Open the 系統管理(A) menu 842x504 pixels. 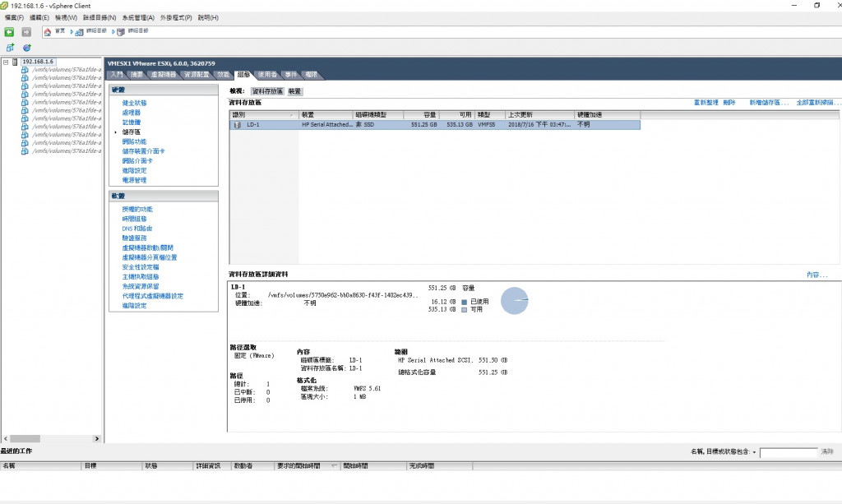pos(138,18)
